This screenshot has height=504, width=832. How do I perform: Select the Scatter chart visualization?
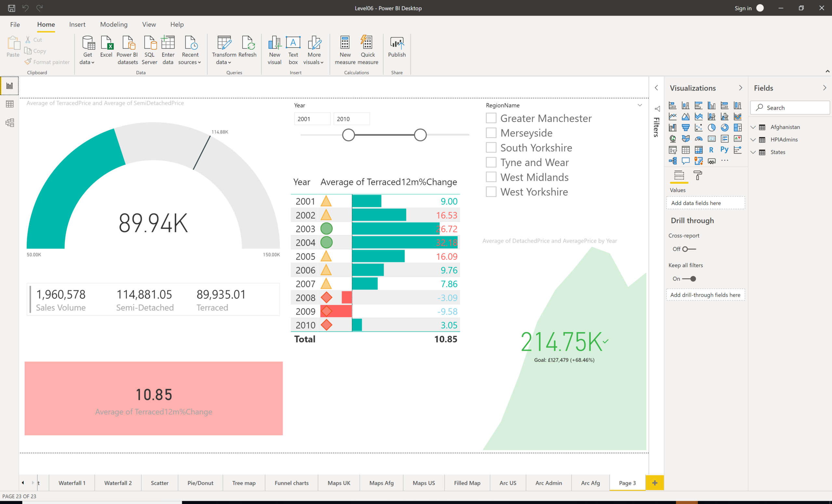[x=699, y=128]
